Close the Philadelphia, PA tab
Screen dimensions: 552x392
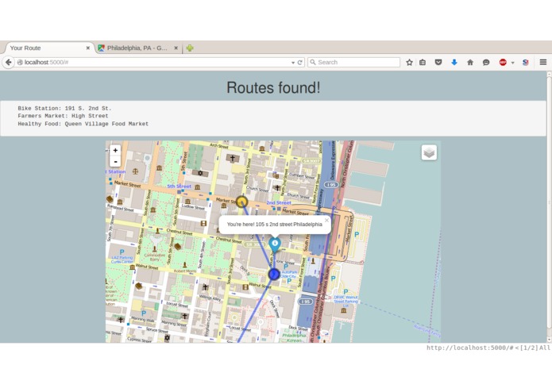pyautogui.click(x=176, y=48)
